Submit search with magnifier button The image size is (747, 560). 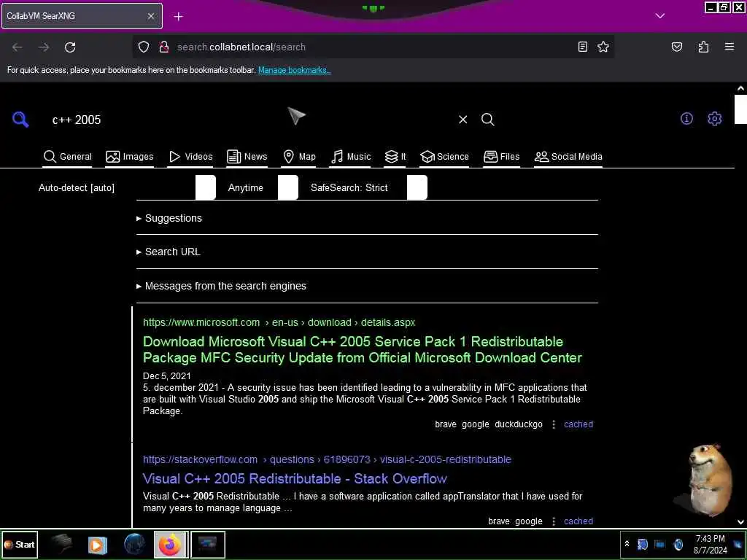[488, 120]
